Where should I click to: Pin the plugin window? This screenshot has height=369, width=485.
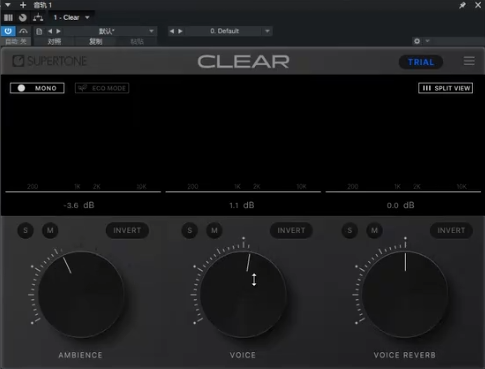pyautogui.click(x=462, y=5)
